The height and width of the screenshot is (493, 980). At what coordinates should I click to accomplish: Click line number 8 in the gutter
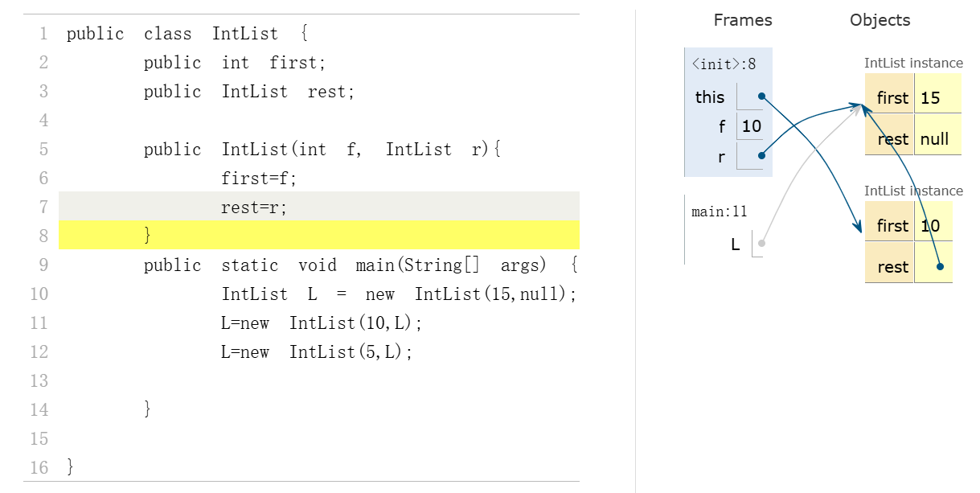43,236
